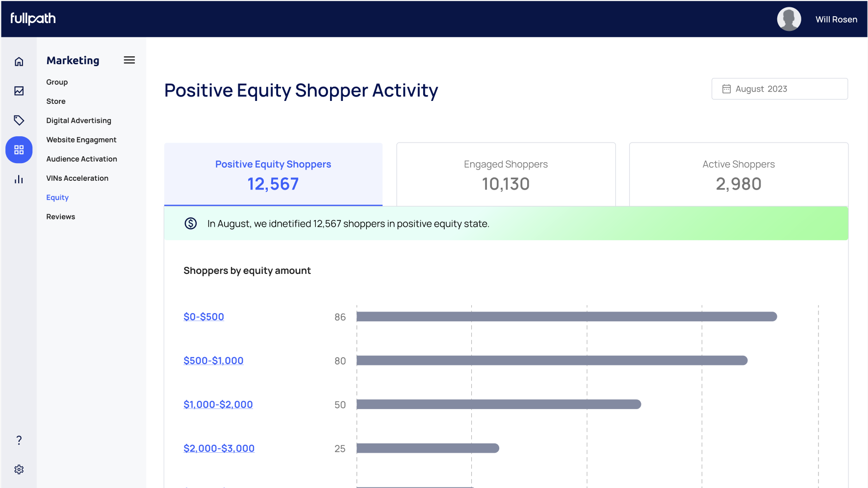Click the Will Rosen profile avatar
This screenshot has height=488, width=868.
pos(789,19)
